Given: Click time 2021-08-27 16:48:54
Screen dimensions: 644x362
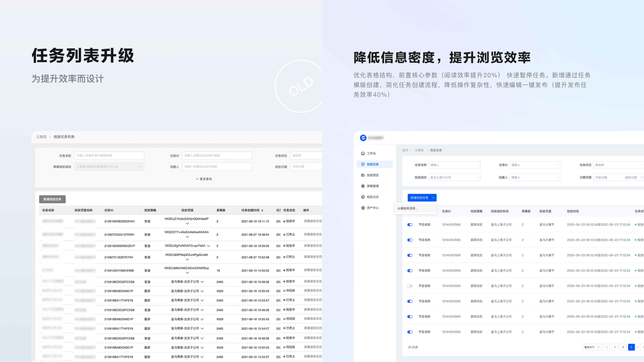Looking at the screenshot, I should [x=255, y=235].
